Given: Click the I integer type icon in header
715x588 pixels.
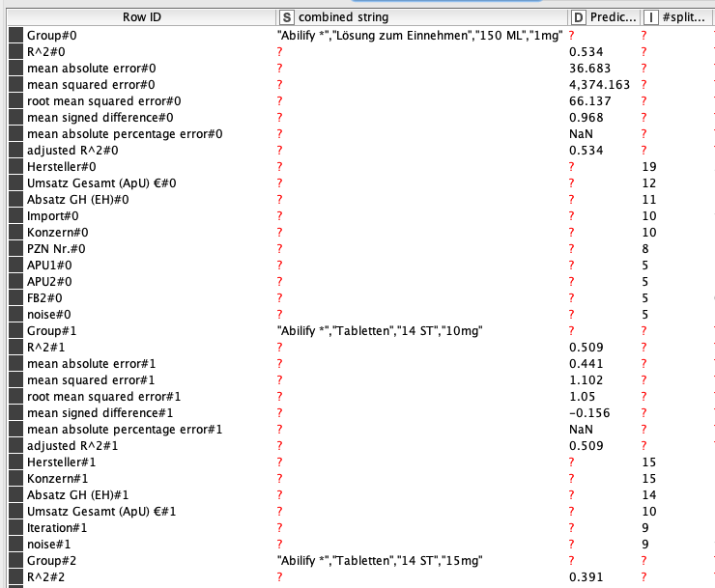Looking at the screenshot, I should (x=650, y=17).
